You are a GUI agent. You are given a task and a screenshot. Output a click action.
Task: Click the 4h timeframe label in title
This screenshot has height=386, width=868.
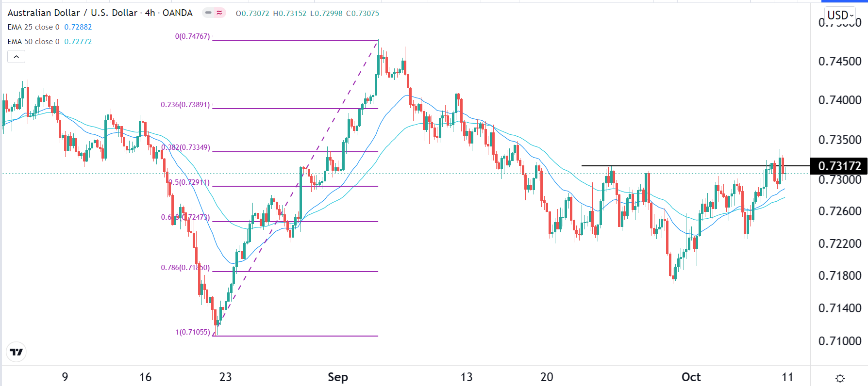coord(150,13)
